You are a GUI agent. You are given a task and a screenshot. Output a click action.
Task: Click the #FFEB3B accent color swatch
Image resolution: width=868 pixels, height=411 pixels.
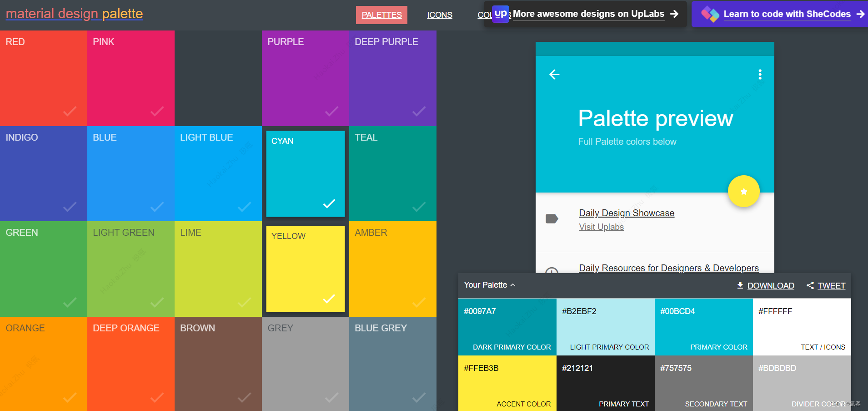click(507, 383)
